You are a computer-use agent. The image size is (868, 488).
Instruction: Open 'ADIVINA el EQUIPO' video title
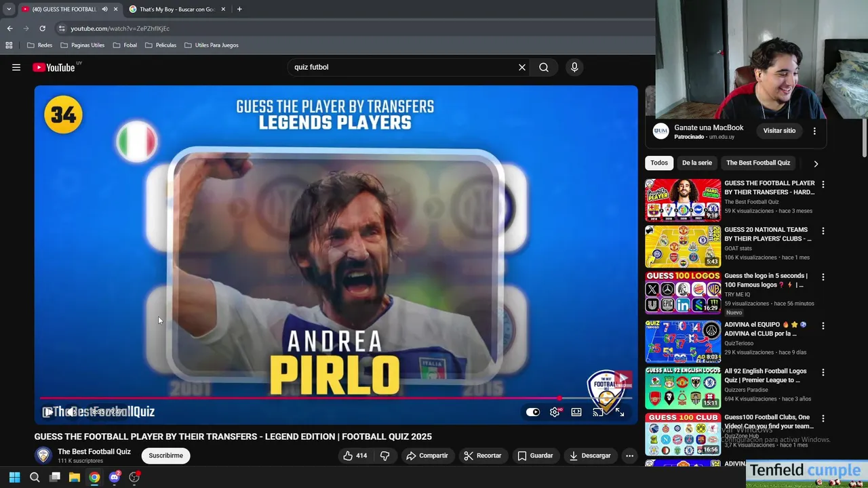pos(766,329)
